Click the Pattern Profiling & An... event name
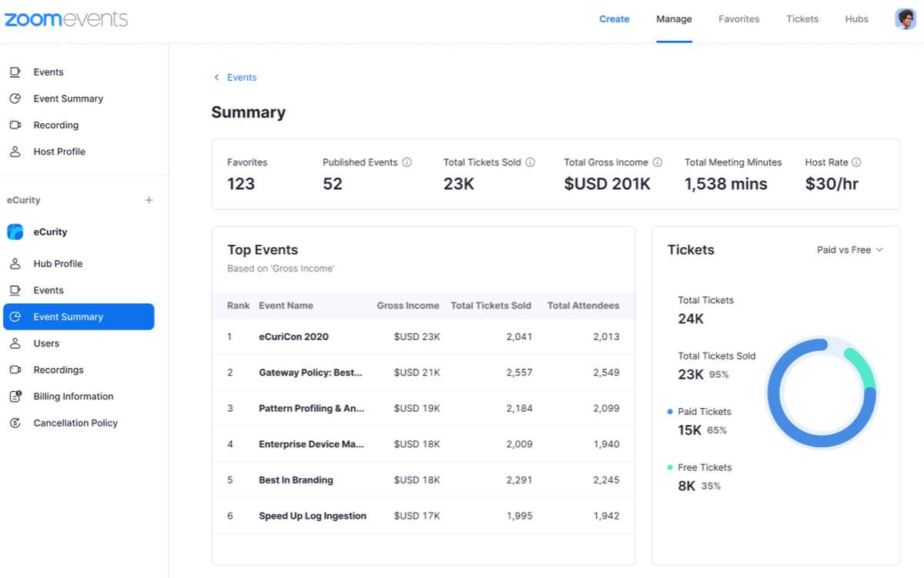The height and width of the screenshot is (578, 924). 312,409
